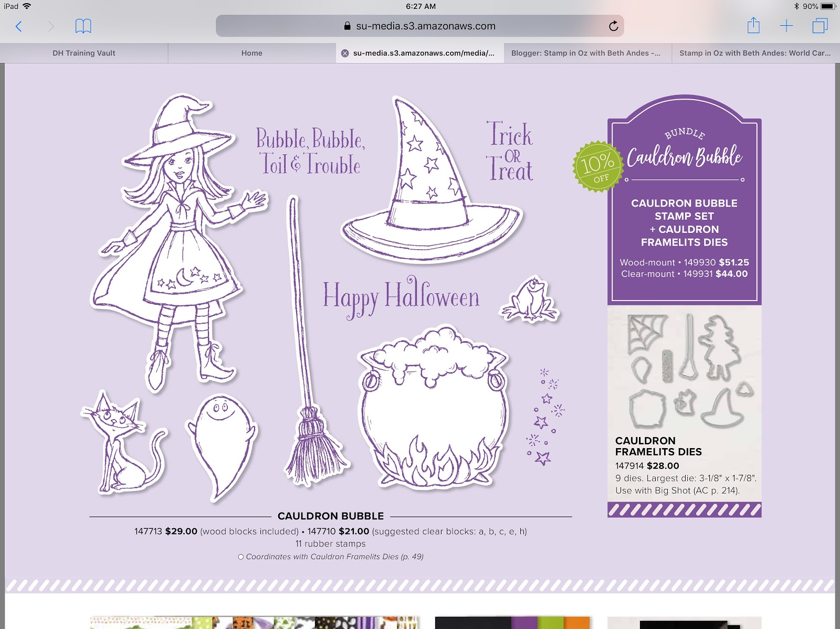
Task: Tap the battery indicator in status bar
Action: click(x=828, y=6)
